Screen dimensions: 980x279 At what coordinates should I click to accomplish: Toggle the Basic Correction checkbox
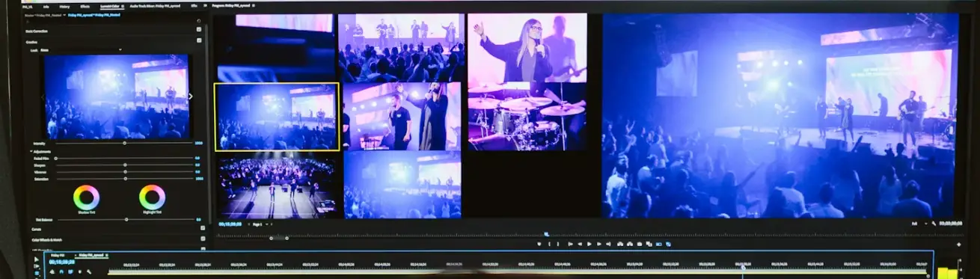point(199,30)
